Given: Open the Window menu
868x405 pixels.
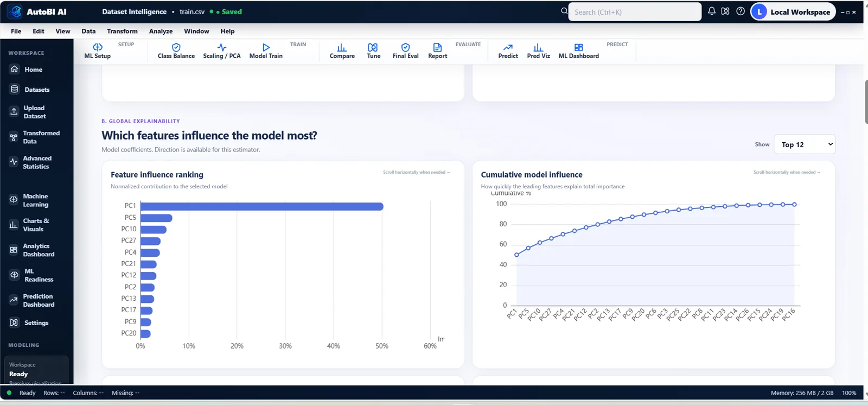Looking at the screenshot, I should click(196, 31).
